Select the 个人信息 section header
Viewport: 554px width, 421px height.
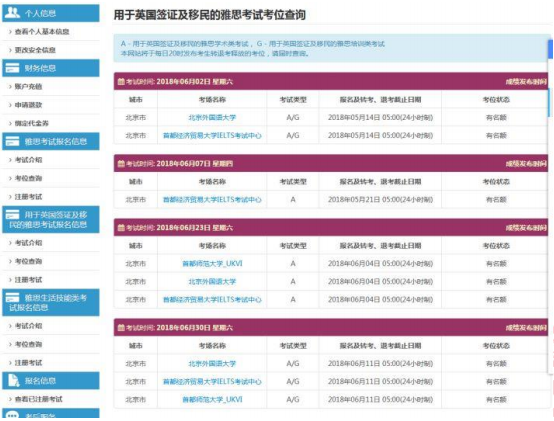51,13
